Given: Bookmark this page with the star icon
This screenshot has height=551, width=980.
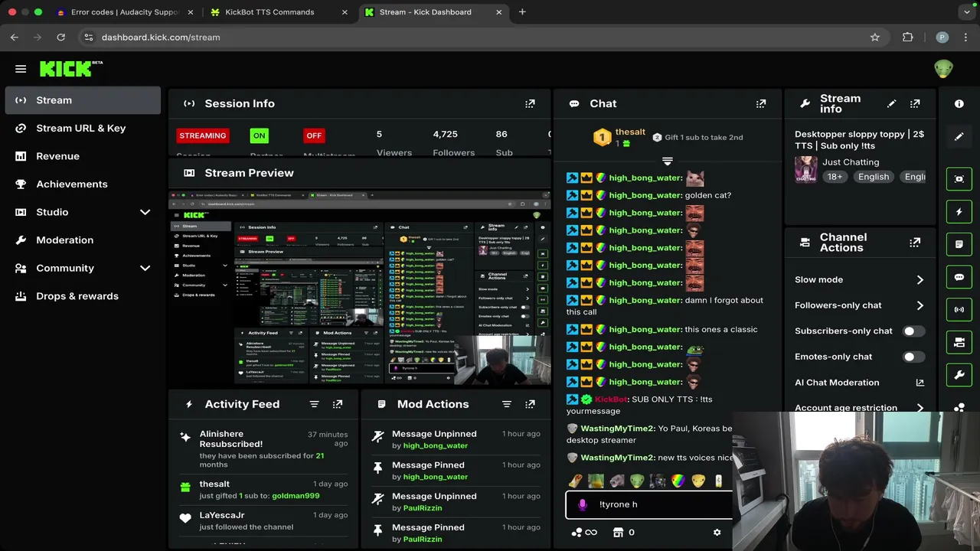Looking at the screenshot, I should (874, 37).
